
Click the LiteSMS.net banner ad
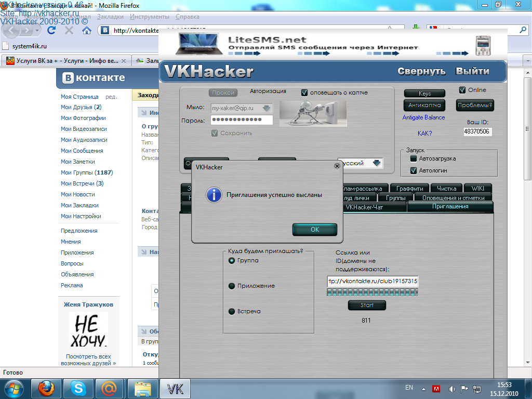(332, 45)
